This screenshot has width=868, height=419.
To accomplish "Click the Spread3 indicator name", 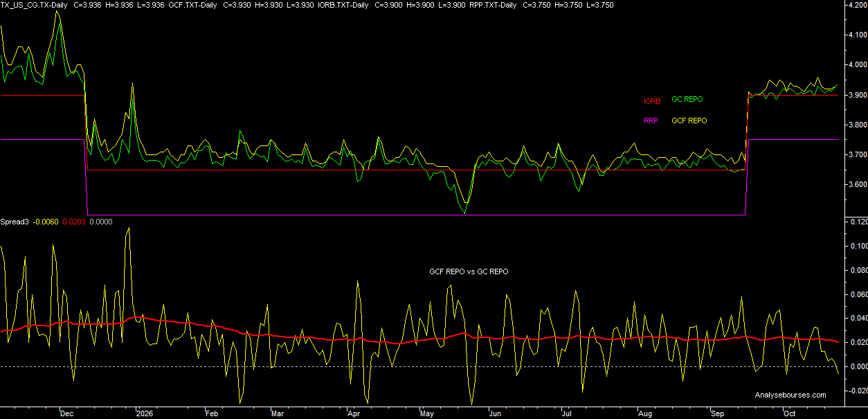I will coord(13,222).
